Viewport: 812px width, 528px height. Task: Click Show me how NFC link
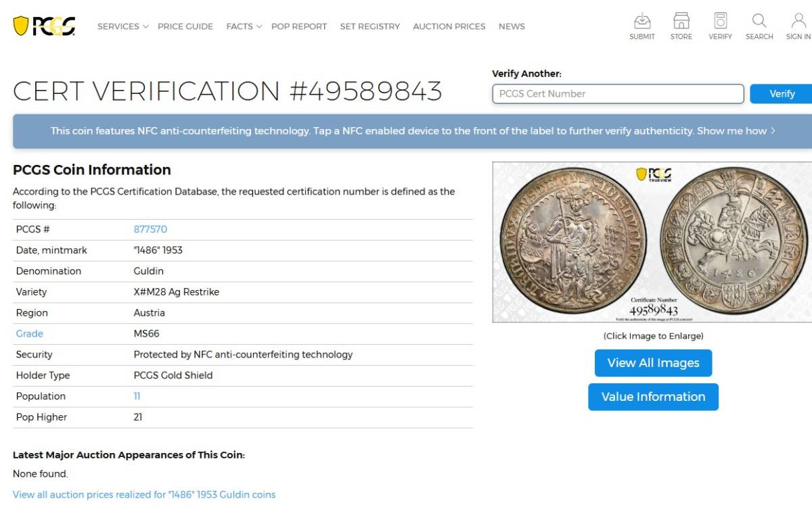point(736,131)
